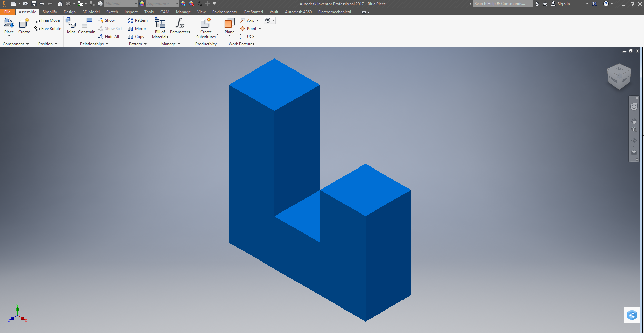Open the File menu
The width and height of the screenshot is (644, 333).
tap(7, 12)
